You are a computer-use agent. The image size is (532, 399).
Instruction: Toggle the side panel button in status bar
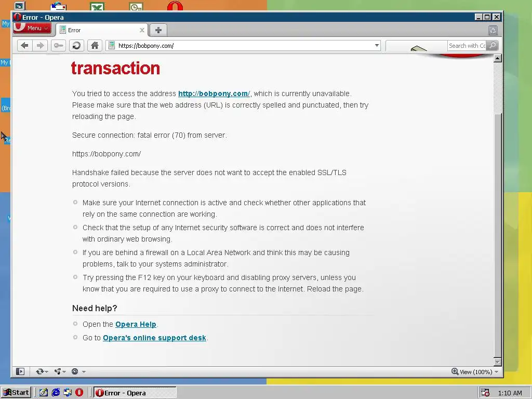pos(20,371)
